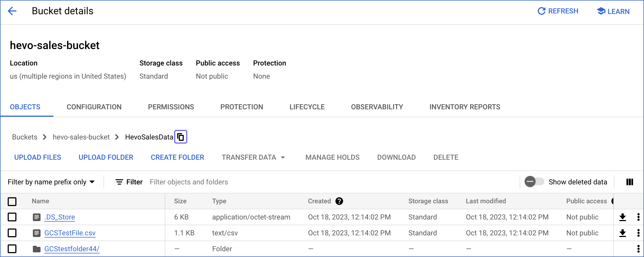
Task: Copy the HevoSalesData folder path icon
Action: coord(181,137)
